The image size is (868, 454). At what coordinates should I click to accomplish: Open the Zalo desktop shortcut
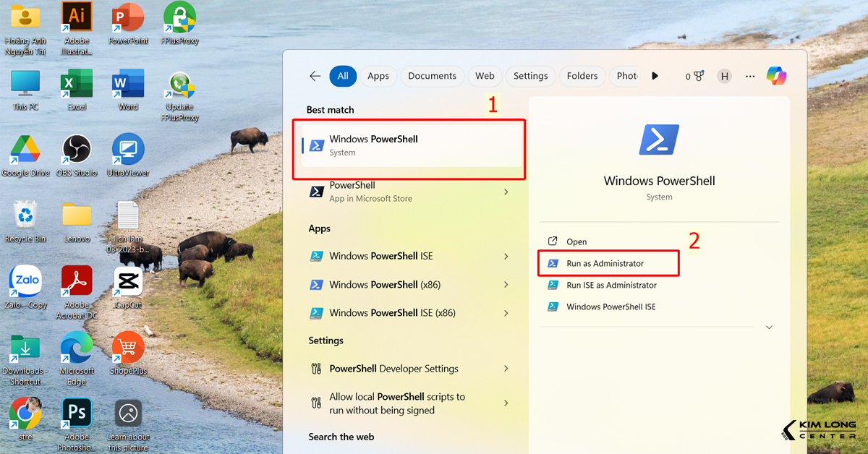pyautogui.click(x=25, y=281)
